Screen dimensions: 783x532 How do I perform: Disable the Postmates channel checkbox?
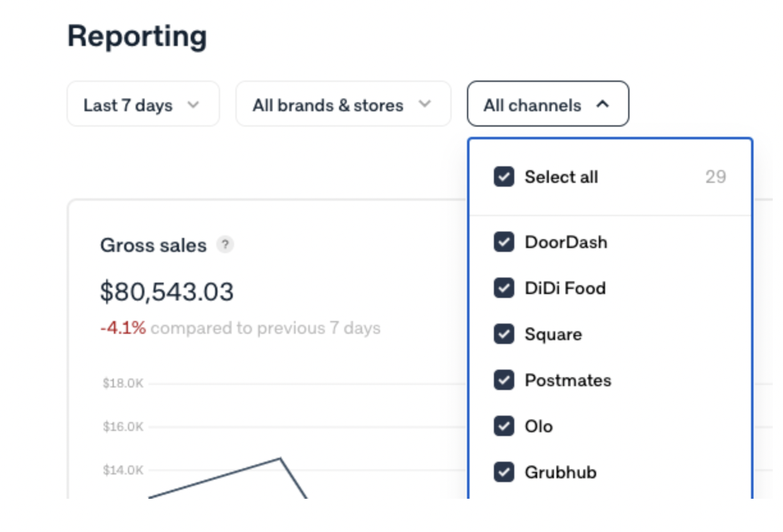tap(504, 380)
